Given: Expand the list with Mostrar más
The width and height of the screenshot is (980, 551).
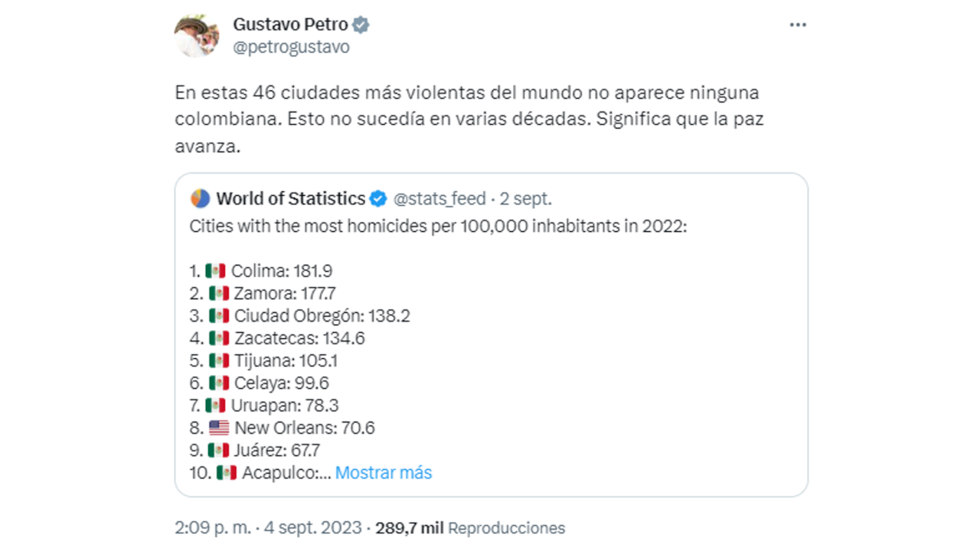Looking at the screenshot, I should (x=383, y=473).
